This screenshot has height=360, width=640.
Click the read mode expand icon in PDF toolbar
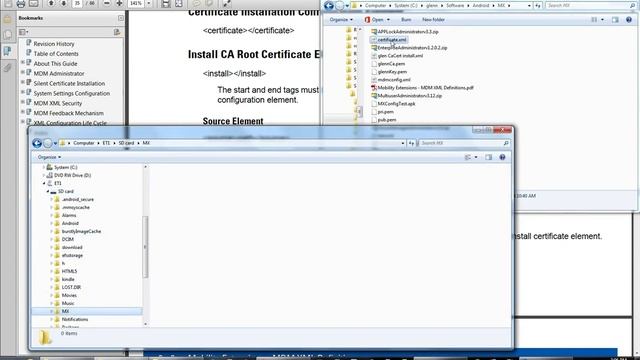click(227, 4)
